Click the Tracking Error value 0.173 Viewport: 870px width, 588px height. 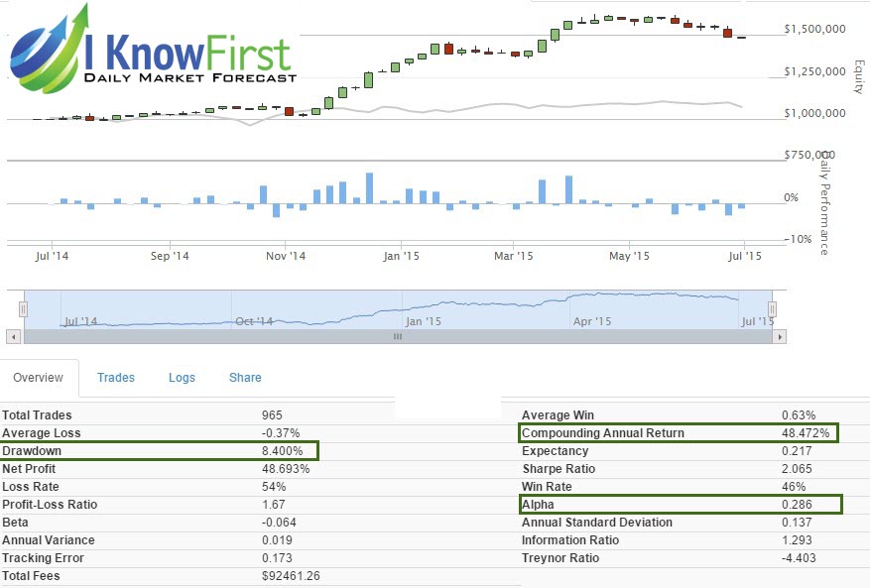tap(277, 558)
